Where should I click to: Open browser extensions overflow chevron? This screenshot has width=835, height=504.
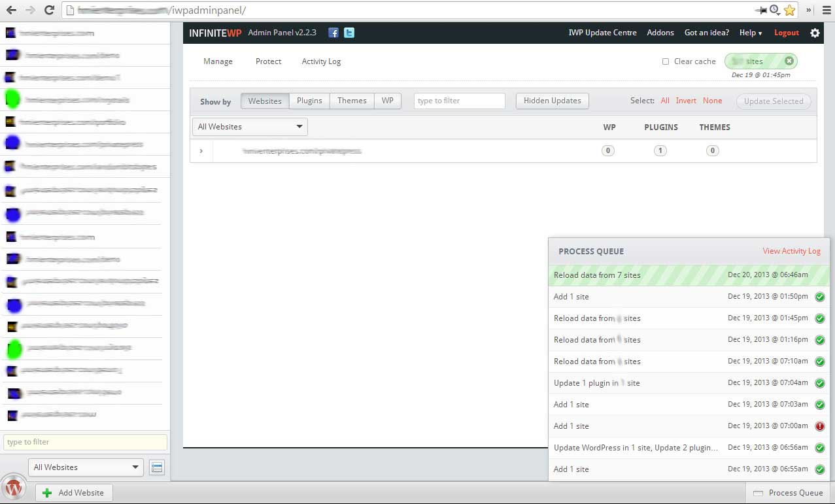[x=808, y=10]
